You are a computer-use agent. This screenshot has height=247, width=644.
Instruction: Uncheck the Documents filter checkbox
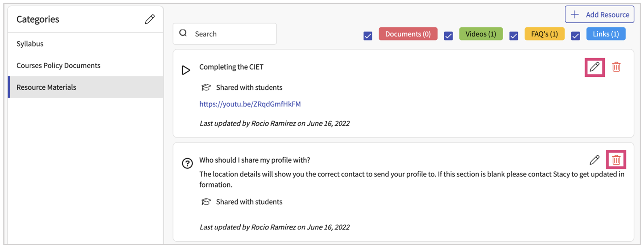pos(368,36)
